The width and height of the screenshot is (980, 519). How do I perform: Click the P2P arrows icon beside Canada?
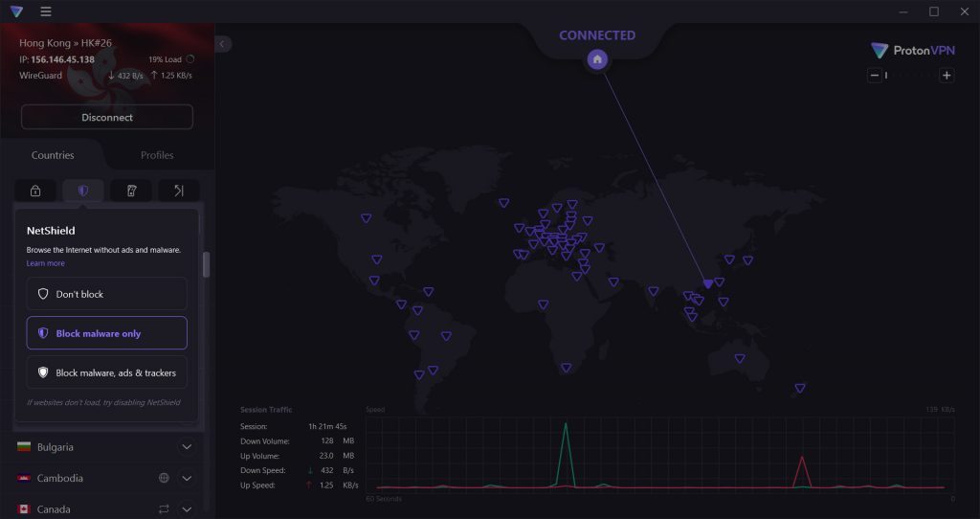[x=164, y=509]
